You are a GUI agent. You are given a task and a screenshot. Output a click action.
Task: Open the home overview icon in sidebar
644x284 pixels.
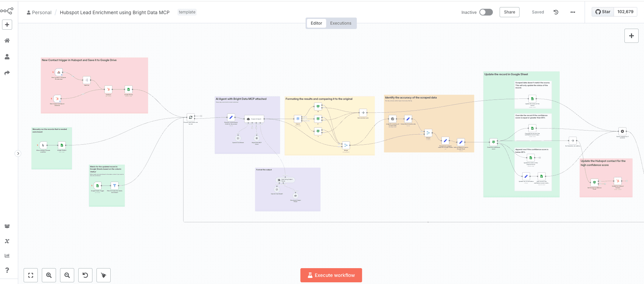(7, 40)
